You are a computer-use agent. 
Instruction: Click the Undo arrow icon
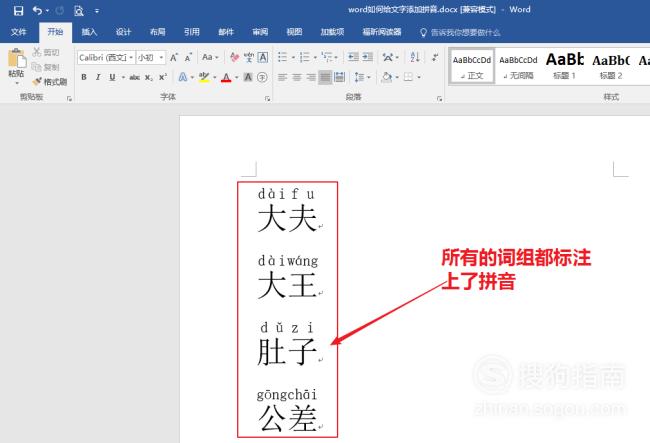click(x=36, y=11)
